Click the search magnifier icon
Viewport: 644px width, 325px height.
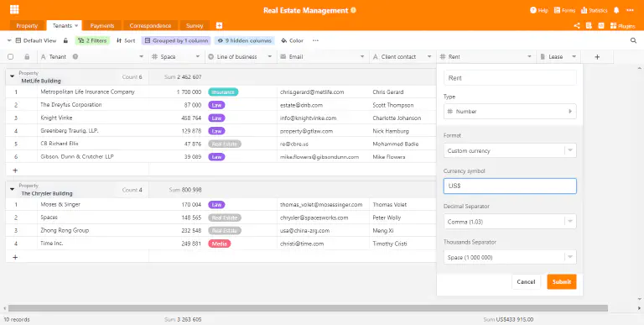[633, 40]
